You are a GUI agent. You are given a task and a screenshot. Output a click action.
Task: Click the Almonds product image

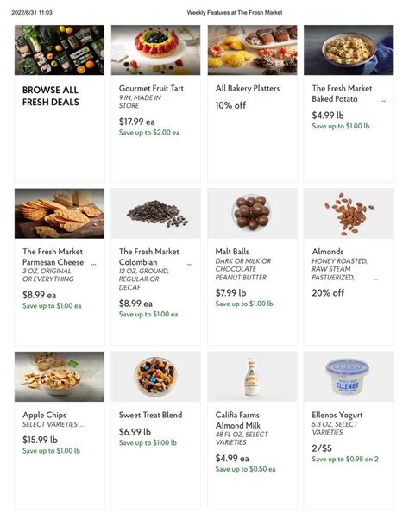349,214
